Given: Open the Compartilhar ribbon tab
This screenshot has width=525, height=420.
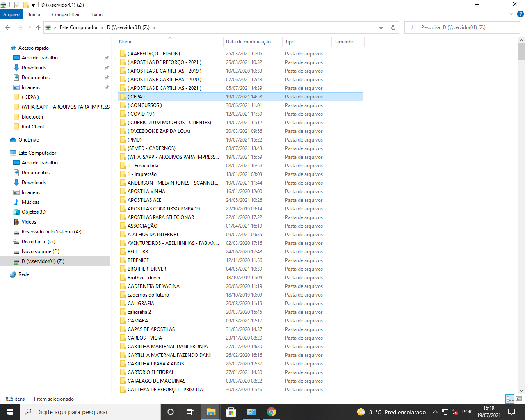Looking at the screenshot, I should [66, 14].
